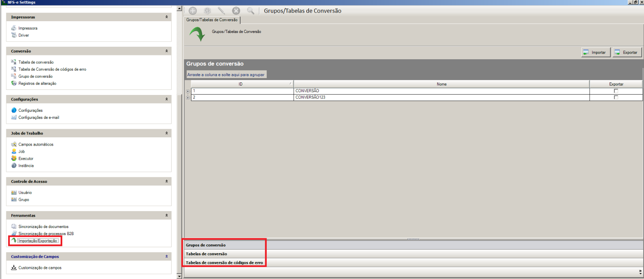Check Exportar box for CONVERSÃO row

616,91
